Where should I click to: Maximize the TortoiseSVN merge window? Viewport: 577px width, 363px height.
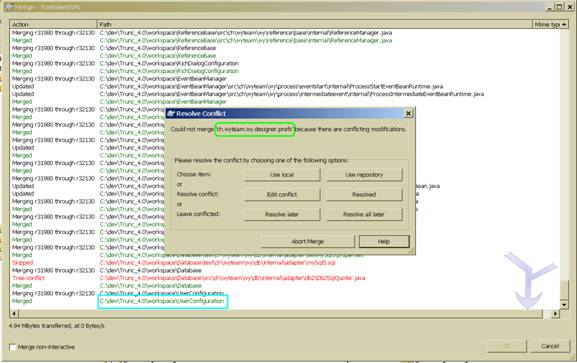pos(559,7)
